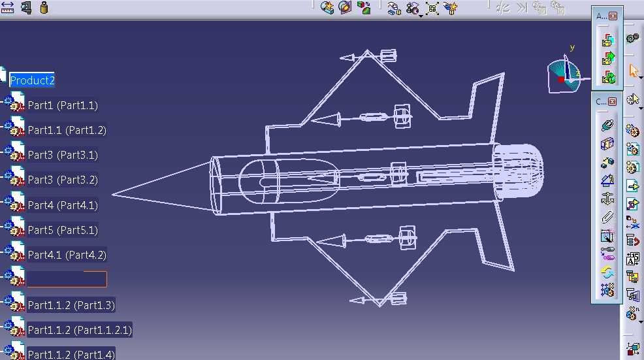Open the Reuse Pattern tool
Screen dimensions: 644x360
tap(607, 290)
